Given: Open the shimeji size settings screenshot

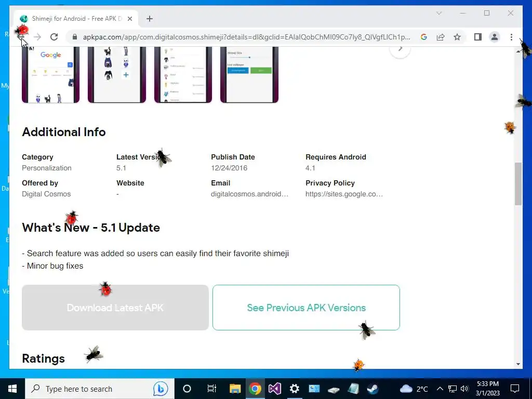Looking at the screenshot, I should click(249, 75).
